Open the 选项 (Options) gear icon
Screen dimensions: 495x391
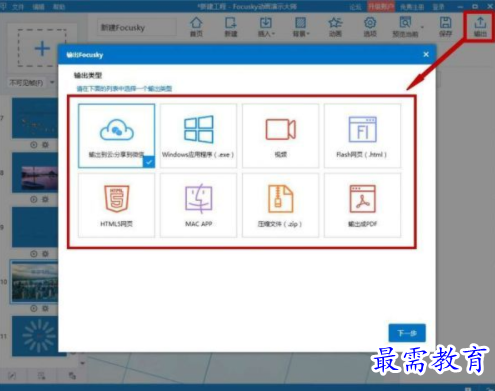click(370, 27)
